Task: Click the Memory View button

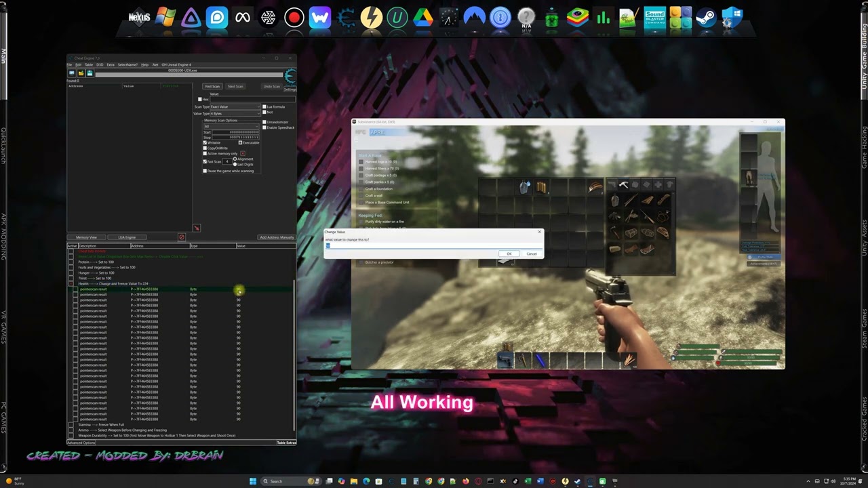Action: tap(86, 237)
